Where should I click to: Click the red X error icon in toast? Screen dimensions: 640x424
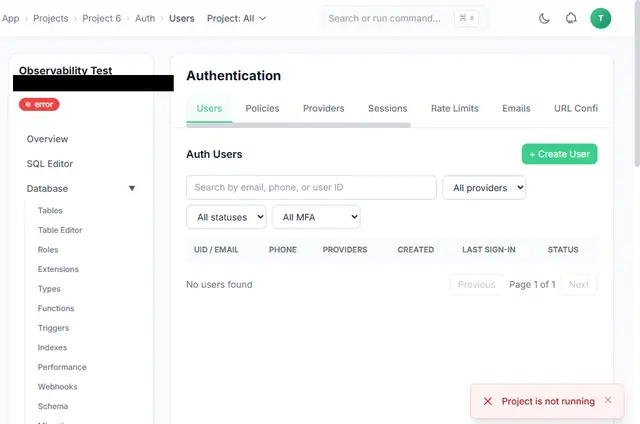(487, 401)
